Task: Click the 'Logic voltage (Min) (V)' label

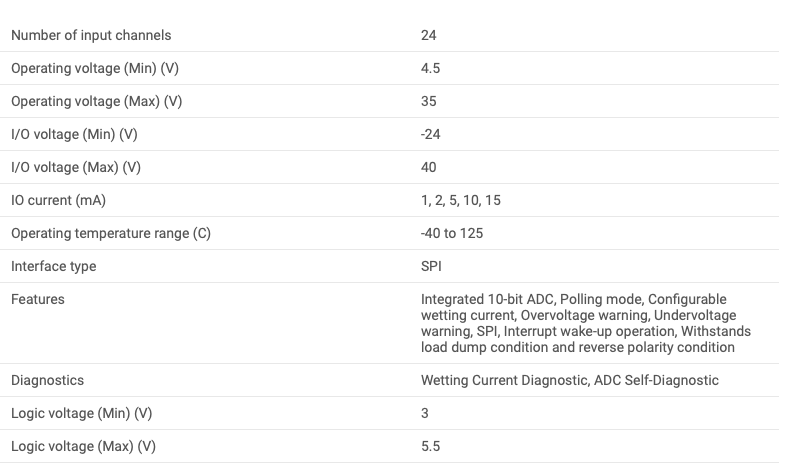Action: 81,414
